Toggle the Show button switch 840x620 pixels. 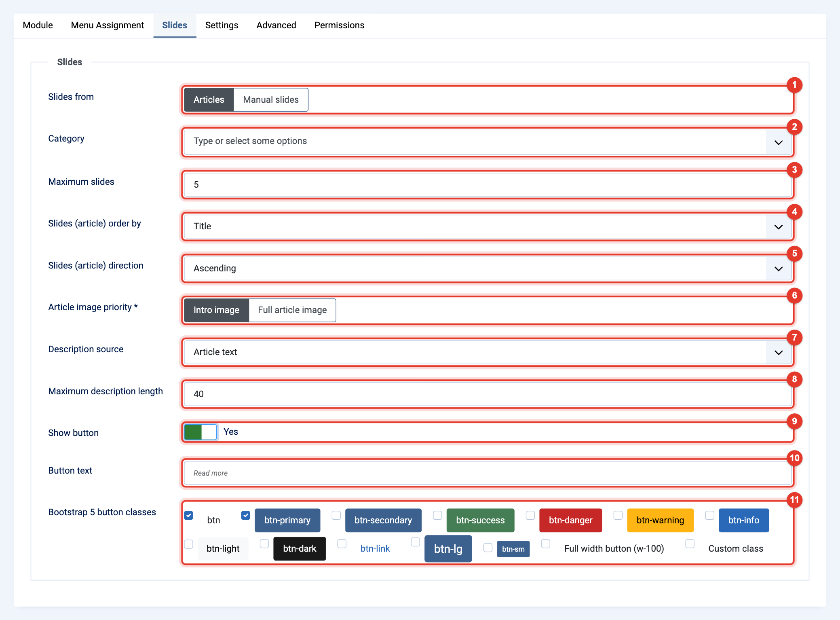point(201,432)
